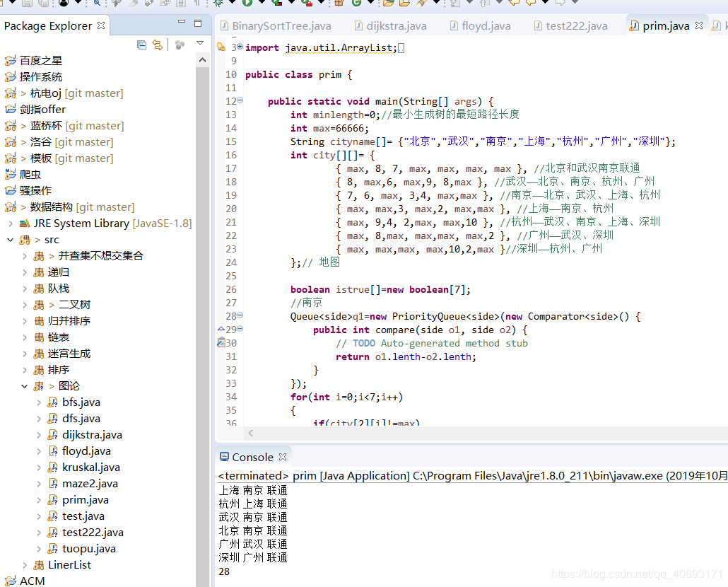Click 'int max=66666;' on line 14
The width and height of the screenshot is (728, 587).
(x=329, y=128)
